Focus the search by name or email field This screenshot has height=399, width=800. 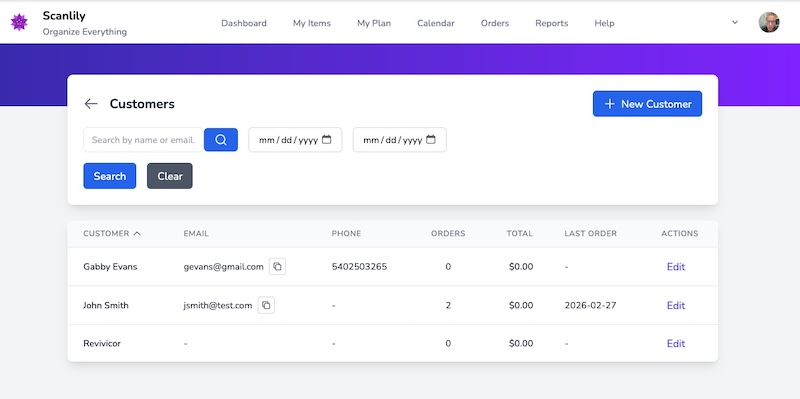coord(144,140)
